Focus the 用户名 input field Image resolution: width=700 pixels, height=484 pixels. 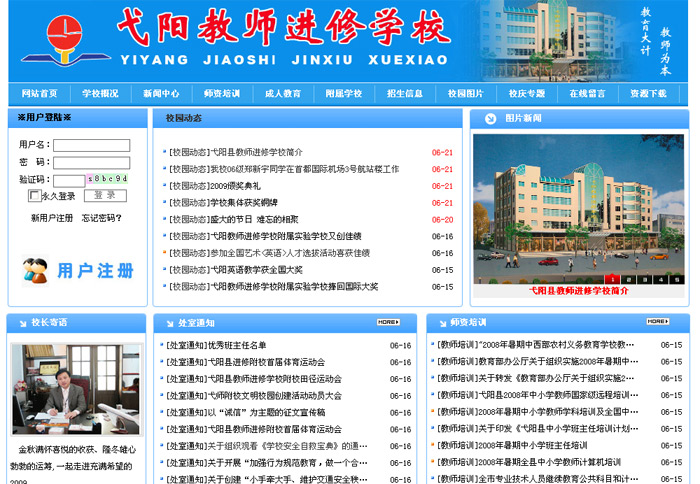(91, 145)
